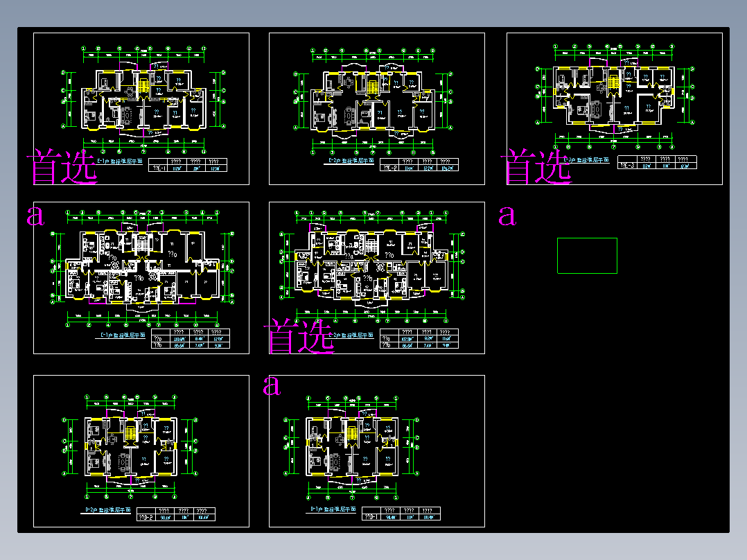747x560 pixels.
Task: Click the ??D-2 cell in the area table
Action: [146, 517]
